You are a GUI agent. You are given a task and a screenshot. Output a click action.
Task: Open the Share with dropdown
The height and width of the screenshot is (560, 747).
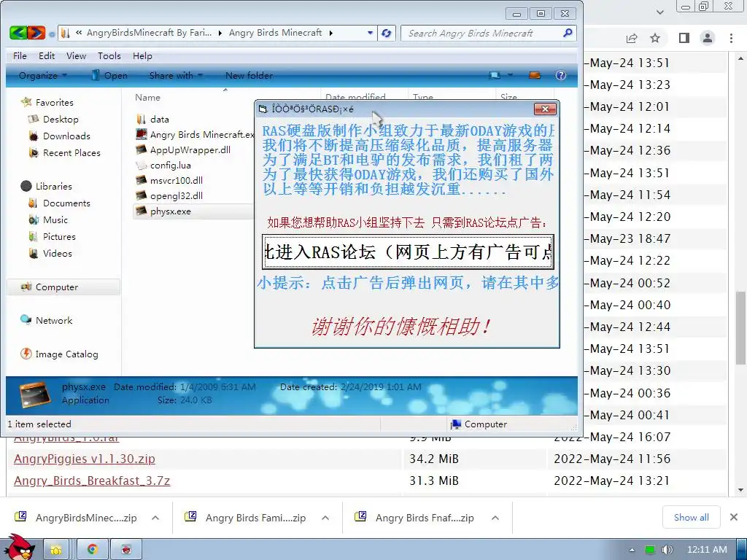(176, 75)
